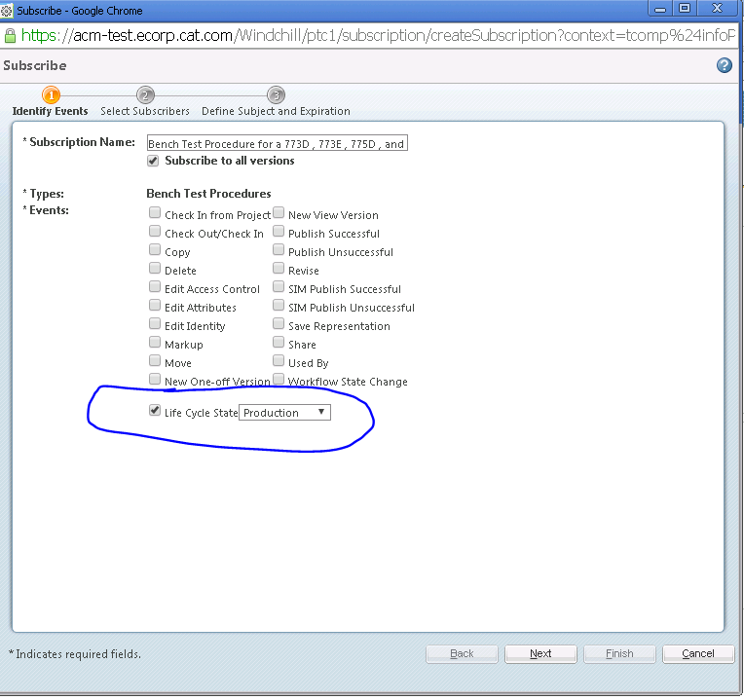Click the Chrome window icon in title bar
This screenshot has height=700, width=744.
8,10
